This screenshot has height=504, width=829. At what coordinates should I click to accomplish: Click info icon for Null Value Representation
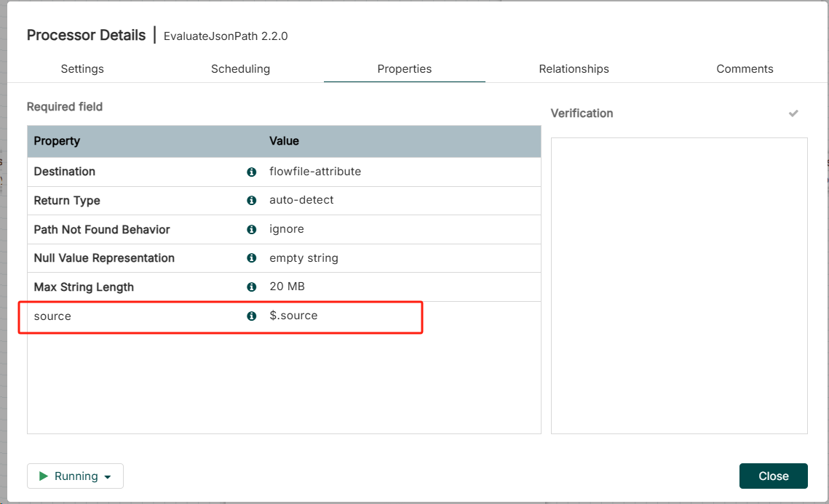pos(252,257)
